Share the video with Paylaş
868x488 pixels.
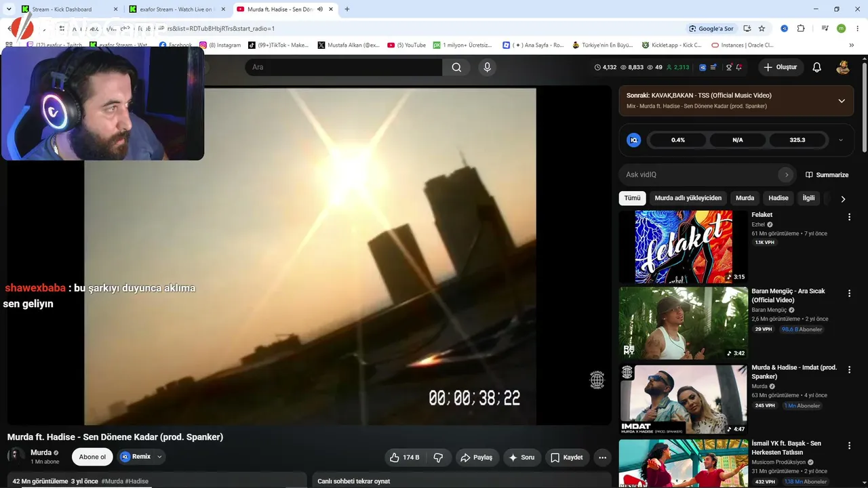click(x=477, y=457)
